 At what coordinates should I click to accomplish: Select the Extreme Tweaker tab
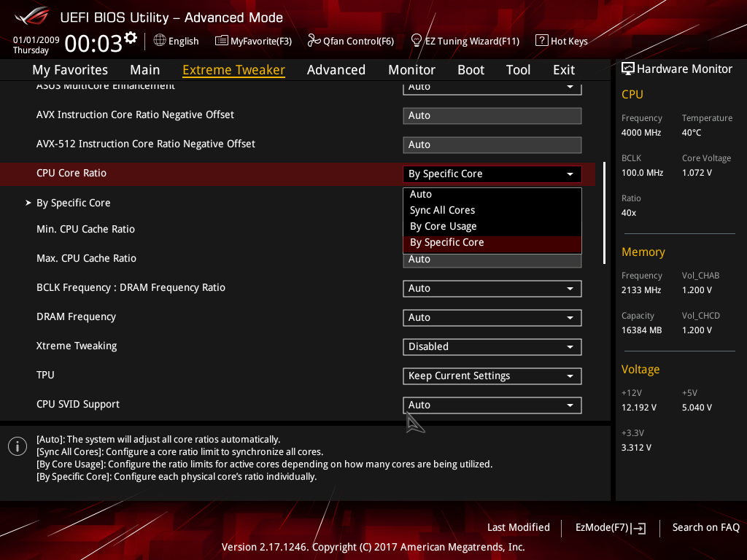tap(234, 70)
